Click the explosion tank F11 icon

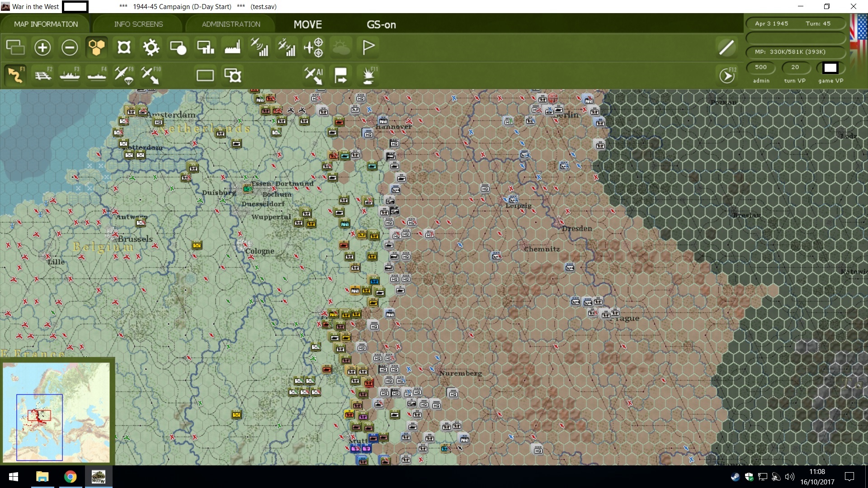click(369, 75)
